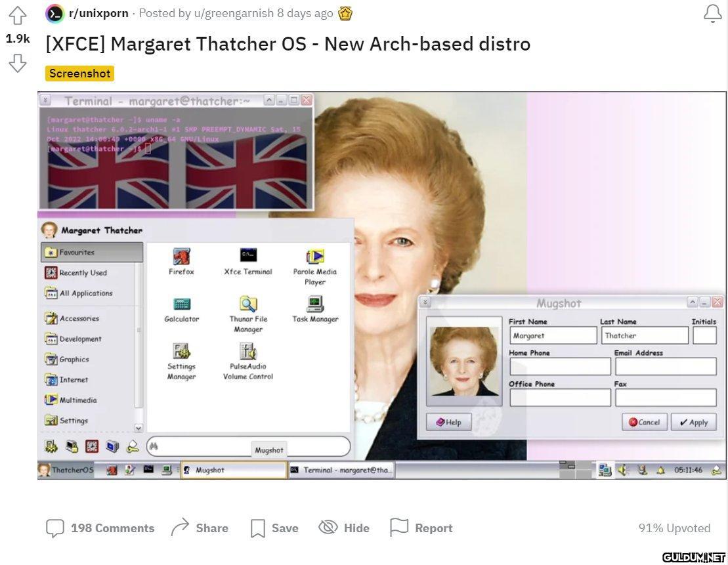Click the notification bell tray icon

(660, 470)
